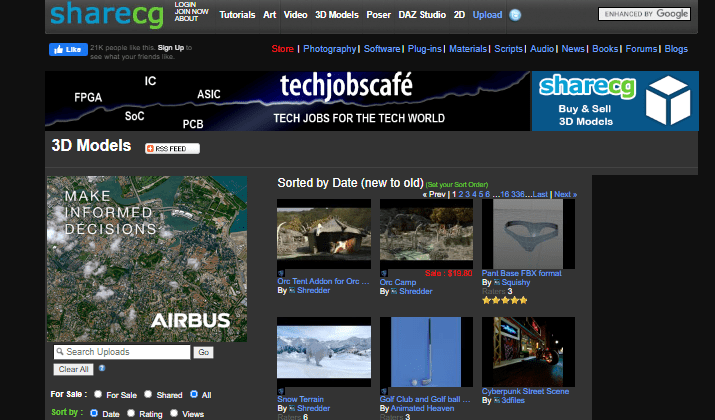Open the 2D menu
The height and width of the screenshot is (420, 715).
click(459, 15)
